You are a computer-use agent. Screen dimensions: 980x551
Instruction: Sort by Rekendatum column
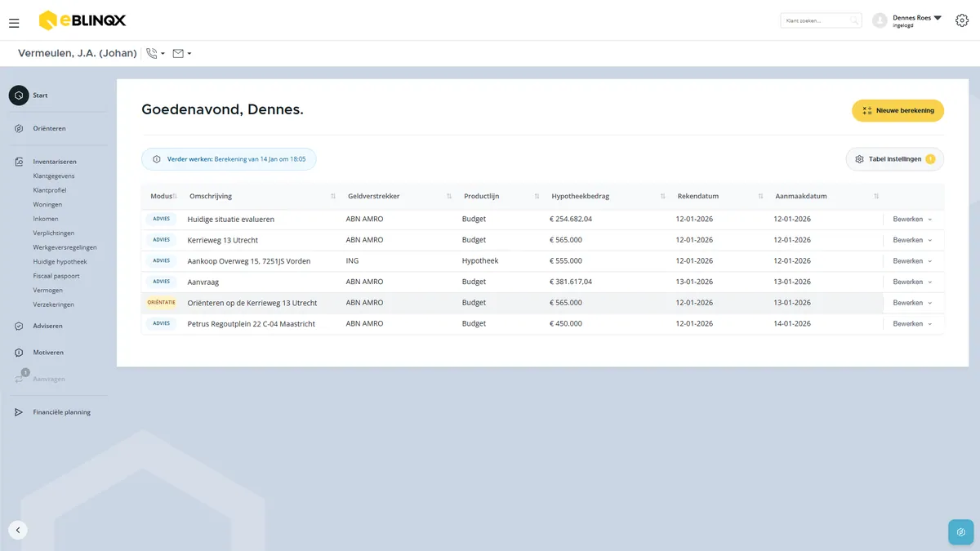coord(760,197)
